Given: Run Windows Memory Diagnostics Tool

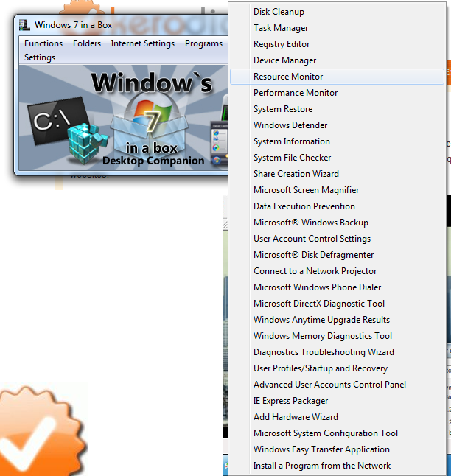Looking at the screenshot, I should [337, 336].
